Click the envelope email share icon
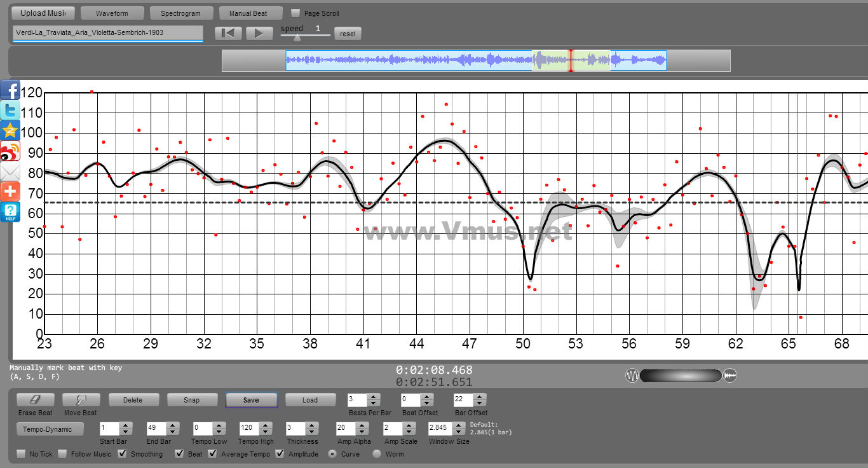 coord(10,172)
